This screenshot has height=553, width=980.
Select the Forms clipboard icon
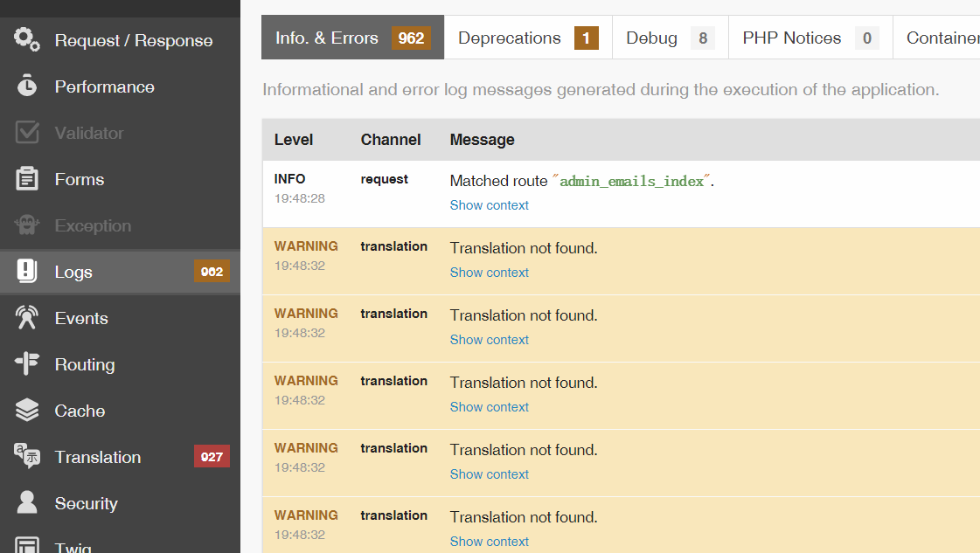pyautogui.click(x=27, y=179)
